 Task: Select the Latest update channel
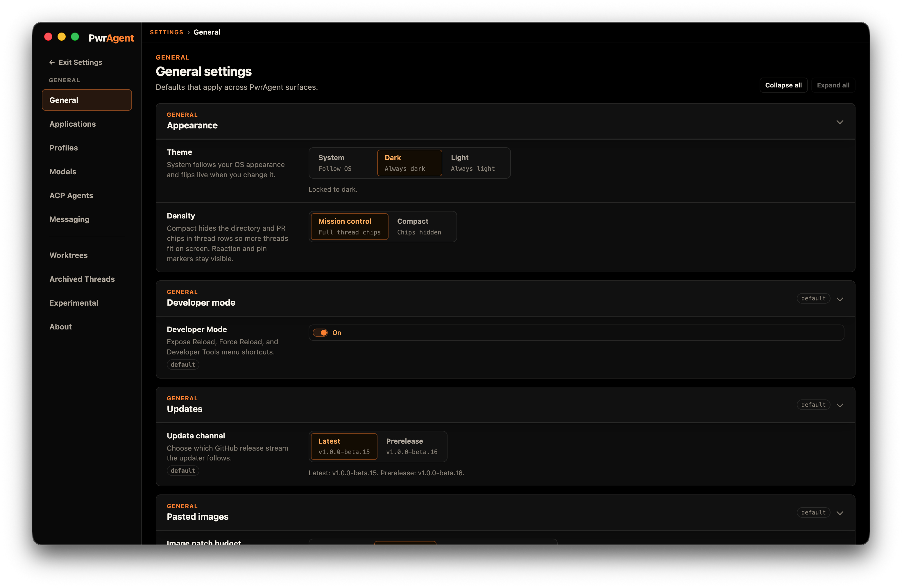pos(344,446)
